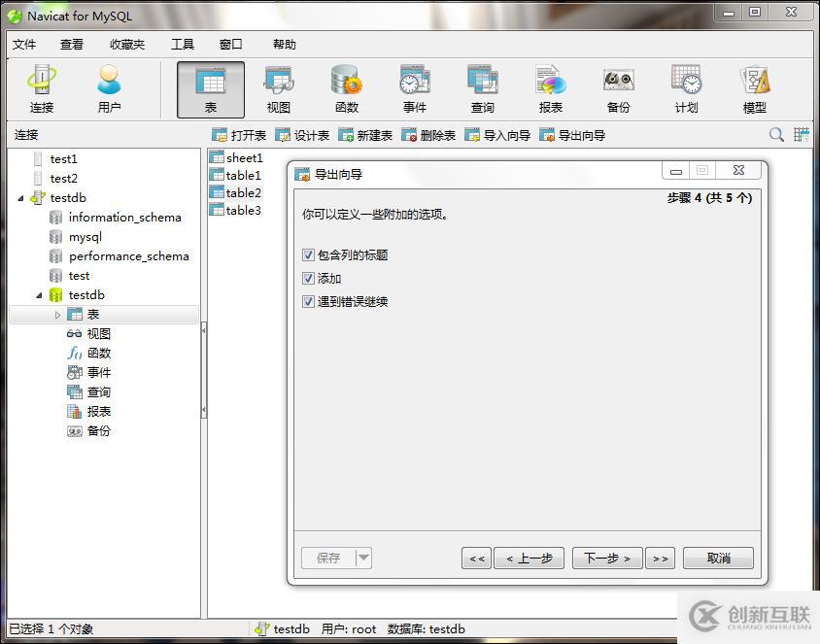Jump to last step with >> button

(660, 558)
